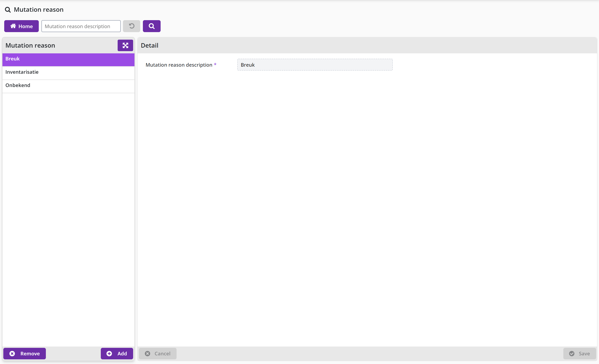Save the mutation reason details
This screenshot has height=364, width=599.
click(580, 354)
